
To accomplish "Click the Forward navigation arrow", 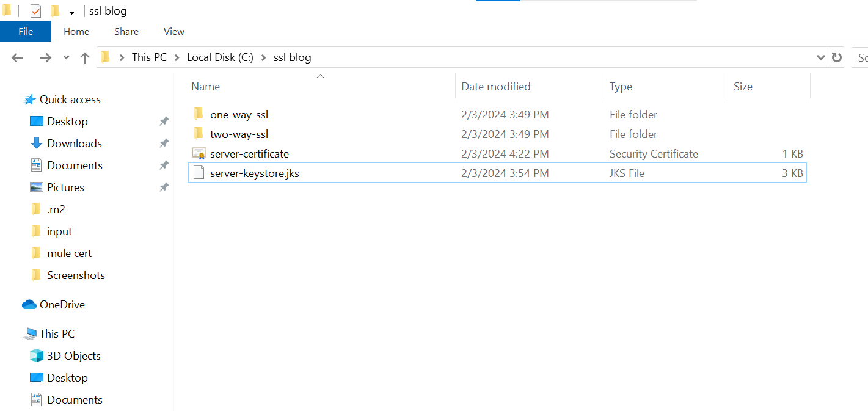I will coord(45,57).
